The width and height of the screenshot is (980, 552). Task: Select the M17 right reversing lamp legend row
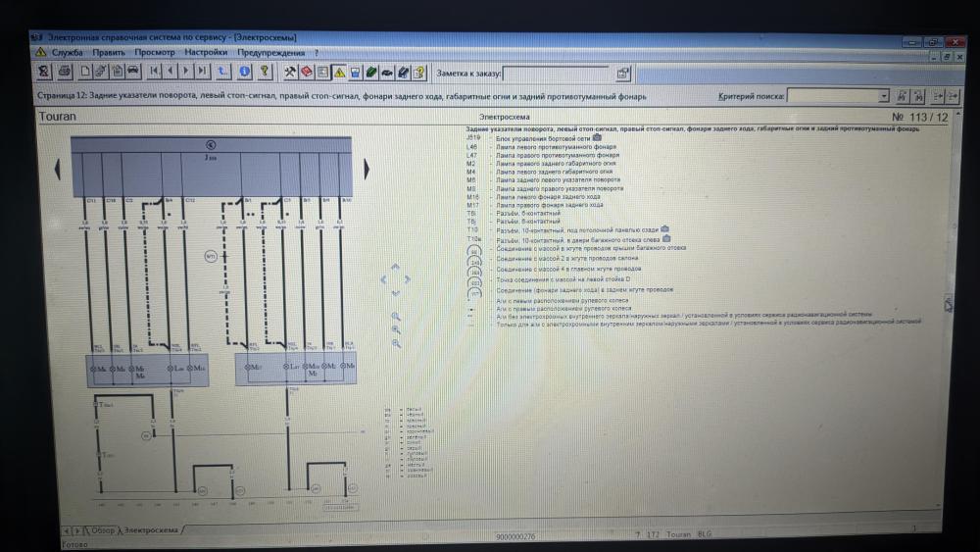[534, 204]
